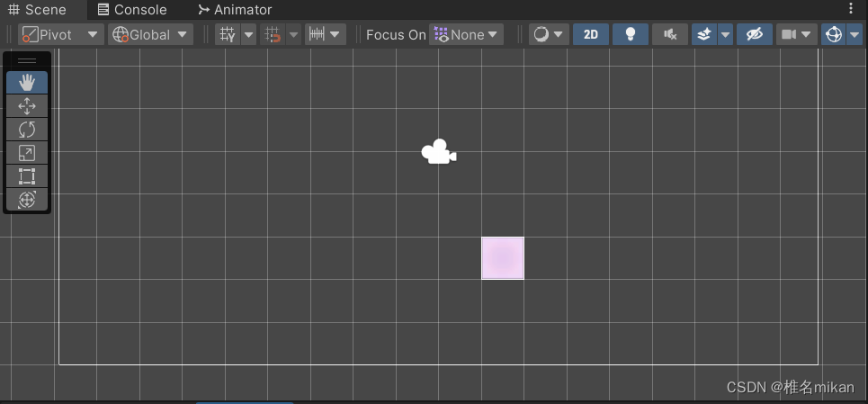Toggle hidden objects visibility eye icon

pyautogui.click(x=755, y=34)
